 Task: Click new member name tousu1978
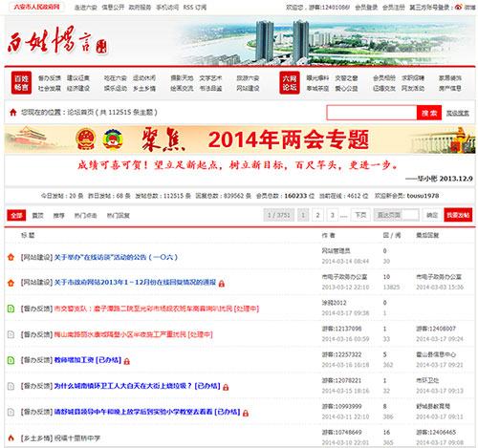(423, 196)
